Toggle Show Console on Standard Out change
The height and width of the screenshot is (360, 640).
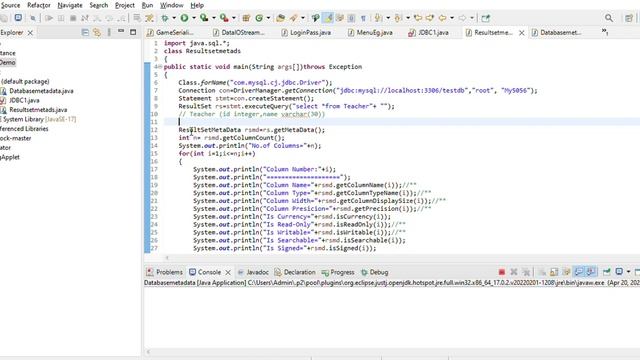578,272
